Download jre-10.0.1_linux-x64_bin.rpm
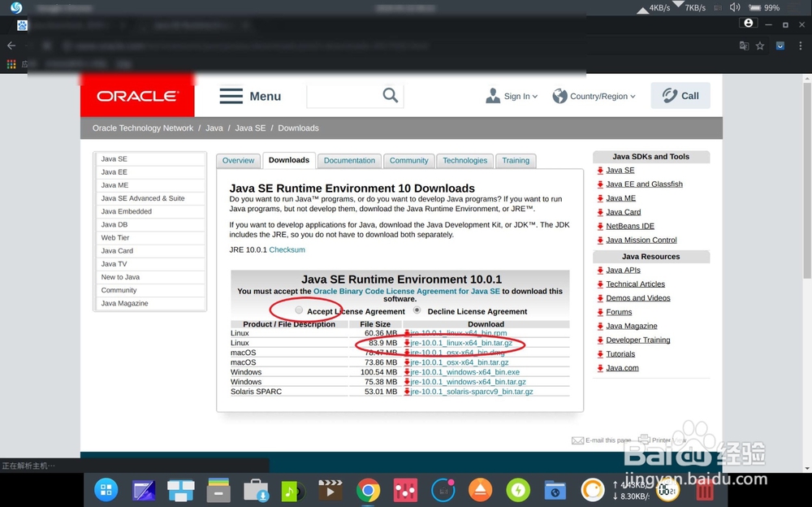Screen dimensions: 812x507 [459, 333]
